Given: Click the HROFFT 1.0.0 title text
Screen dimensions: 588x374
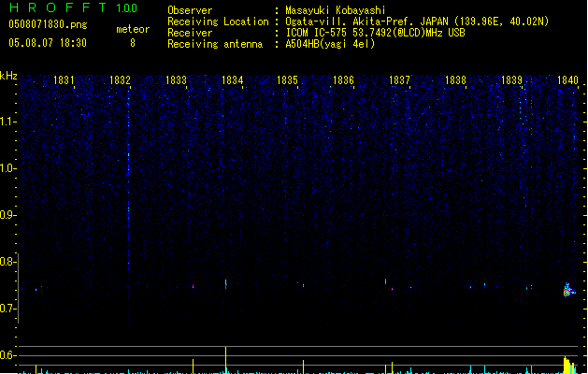Looking at the screenshot, I should click(x=74, y=7).
